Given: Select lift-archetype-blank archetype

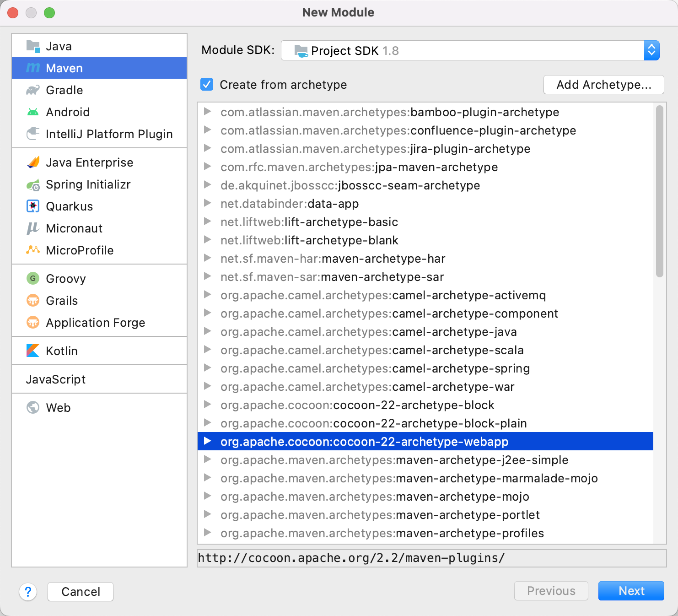Looking at the screenshot, I should coord(425,240).
